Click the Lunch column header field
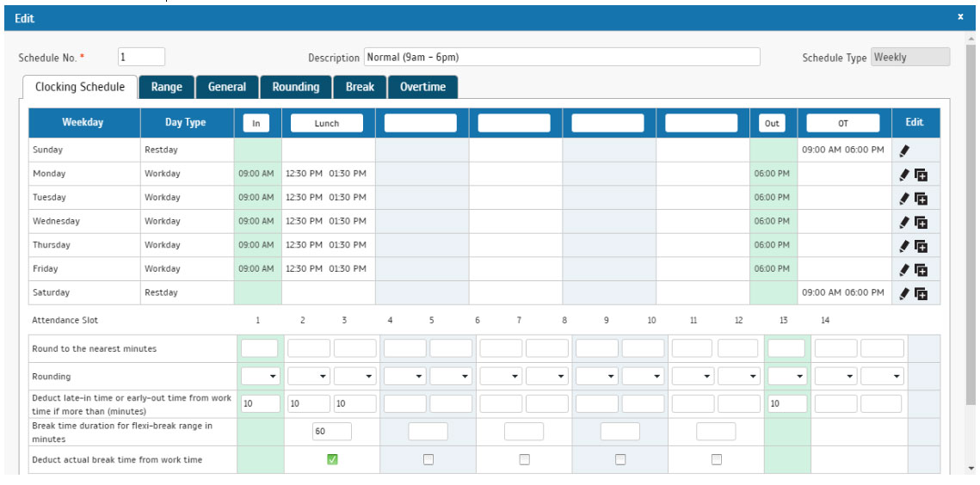980x485 pixels. (327, 123)
